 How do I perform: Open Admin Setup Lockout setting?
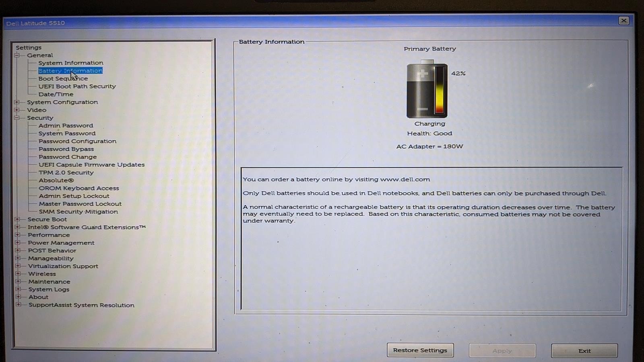74,196
